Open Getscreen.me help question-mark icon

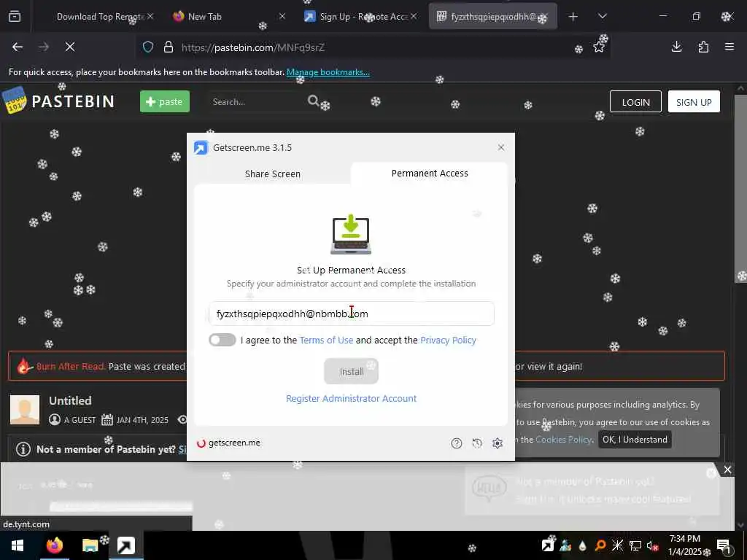(457, 443)
